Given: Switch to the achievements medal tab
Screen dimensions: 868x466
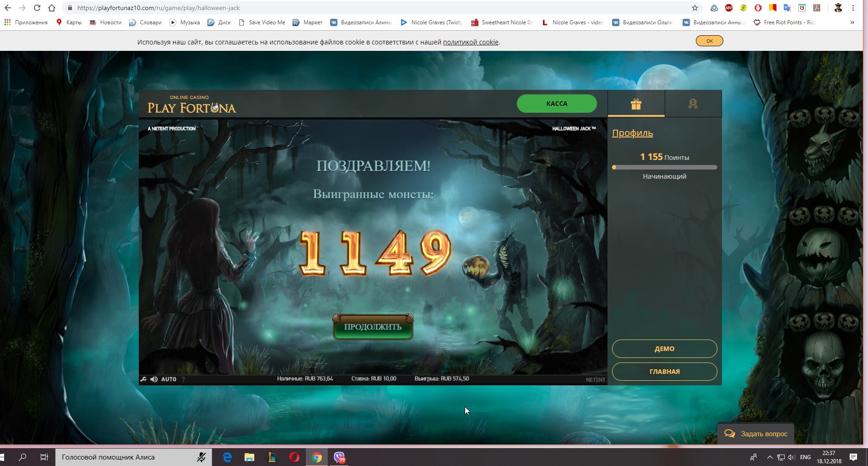Looking at the screenshot, I should [693, 104].
